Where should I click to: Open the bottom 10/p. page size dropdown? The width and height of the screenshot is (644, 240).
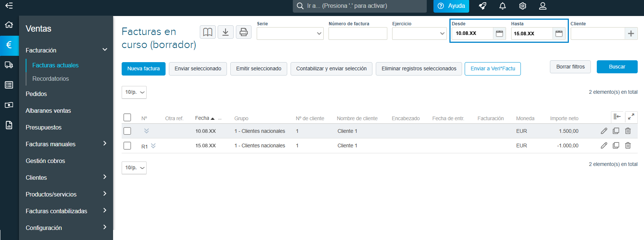click(x=134, y=168)
